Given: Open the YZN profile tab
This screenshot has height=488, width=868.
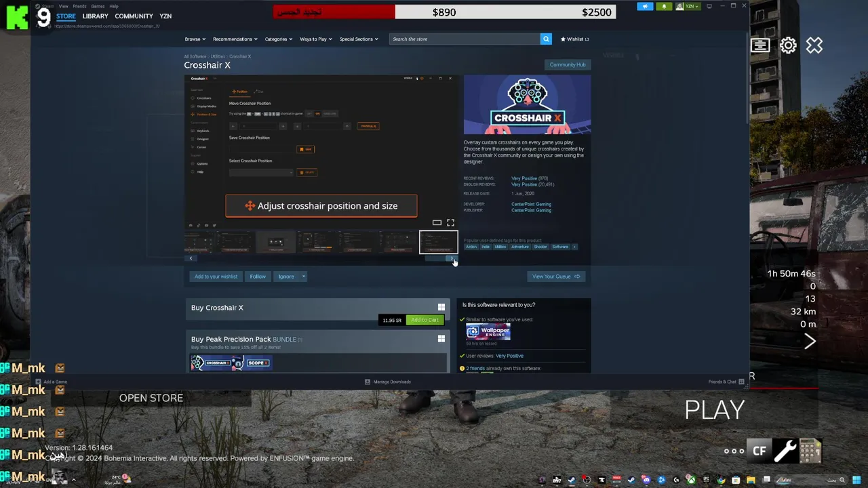Looking at the screenshot, I should point(165,16).
